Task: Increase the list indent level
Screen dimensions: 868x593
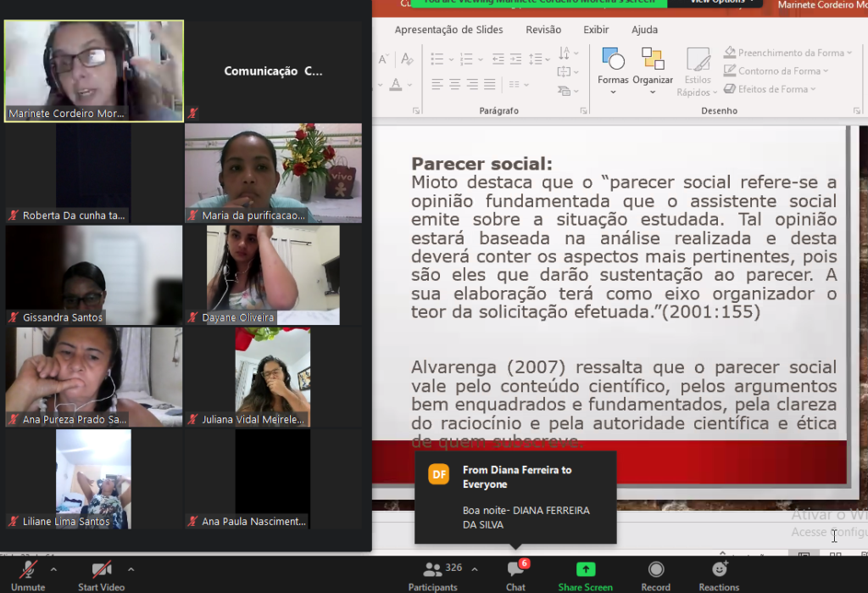Action: 516,59
